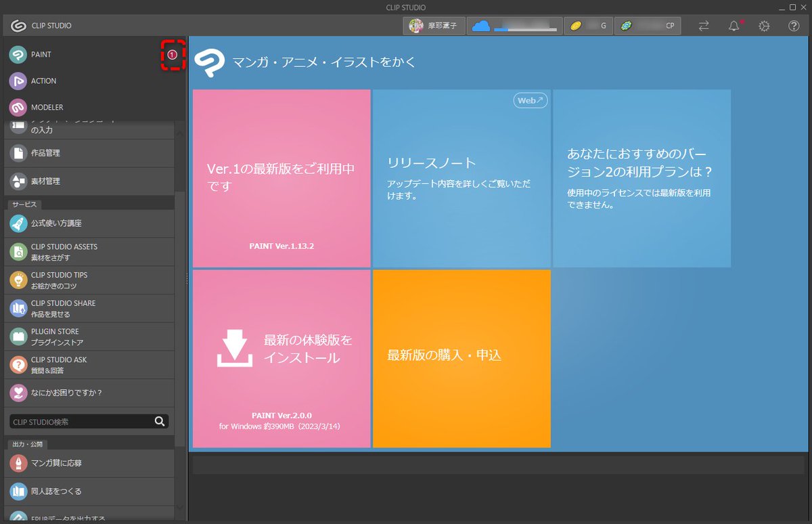Viewport: 812px width, 524px height.
Task: Open 同人誌をつくる in the sidebar
Action: (x=89, y=492)
